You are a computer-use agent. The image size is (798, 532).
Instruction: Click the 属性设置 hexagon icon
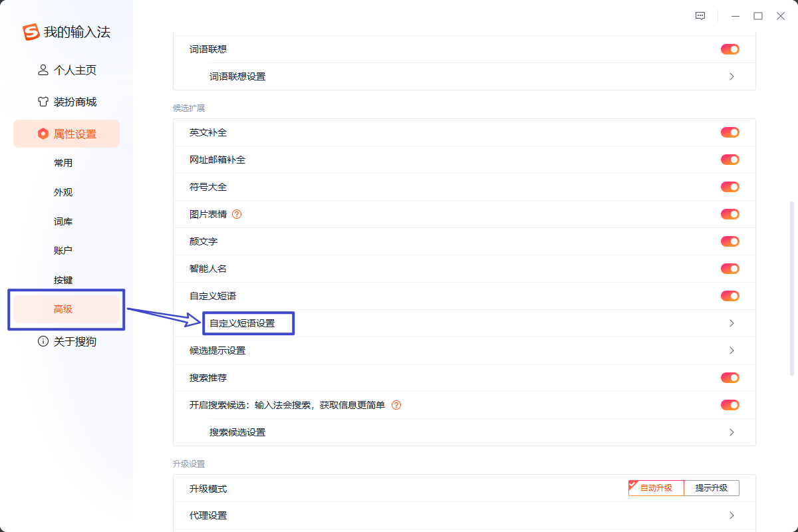coord(43,134)
